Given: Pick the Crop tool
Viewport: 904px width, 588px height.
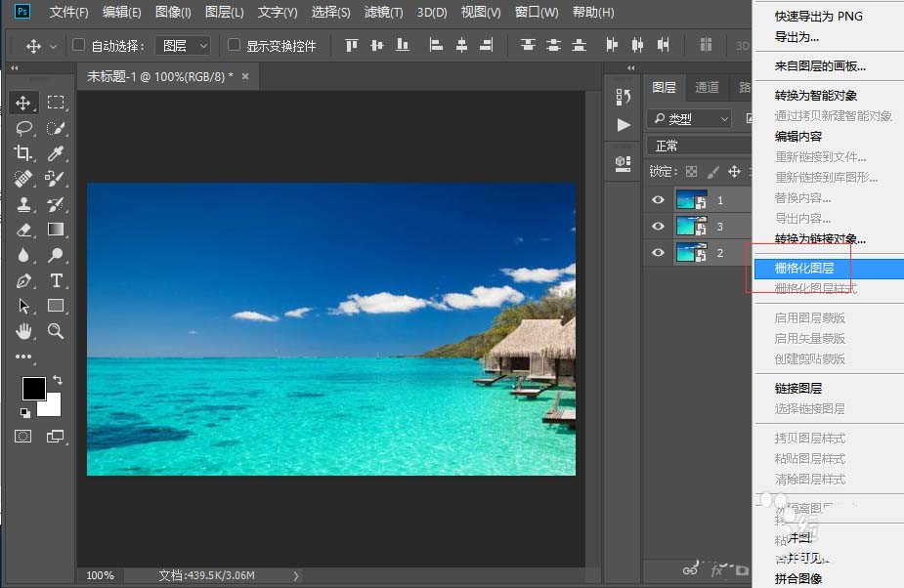Looking at the screenshot, I should pyautogui.click(x=23, y=153).
